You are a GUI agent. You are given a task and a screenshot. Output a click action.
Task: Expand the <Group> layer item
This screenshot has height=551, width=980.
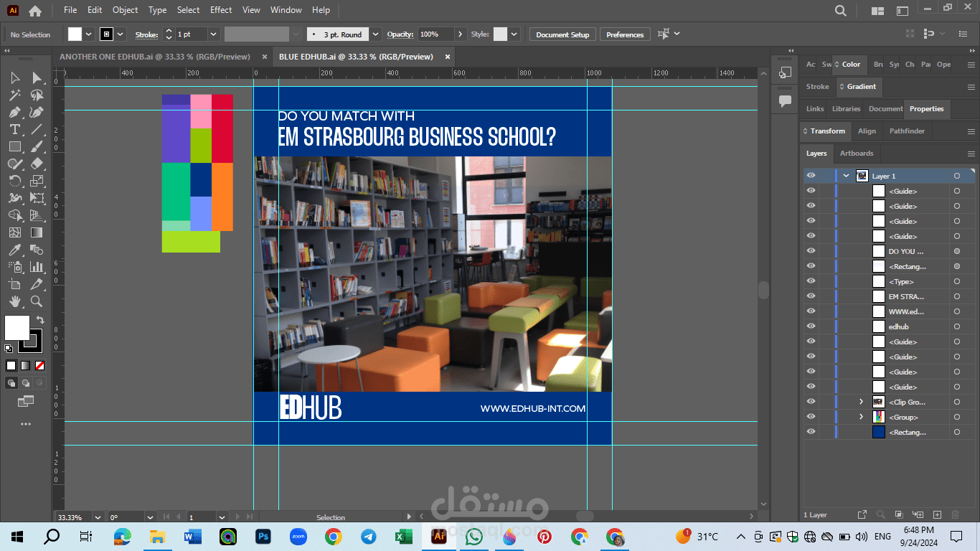862,417
